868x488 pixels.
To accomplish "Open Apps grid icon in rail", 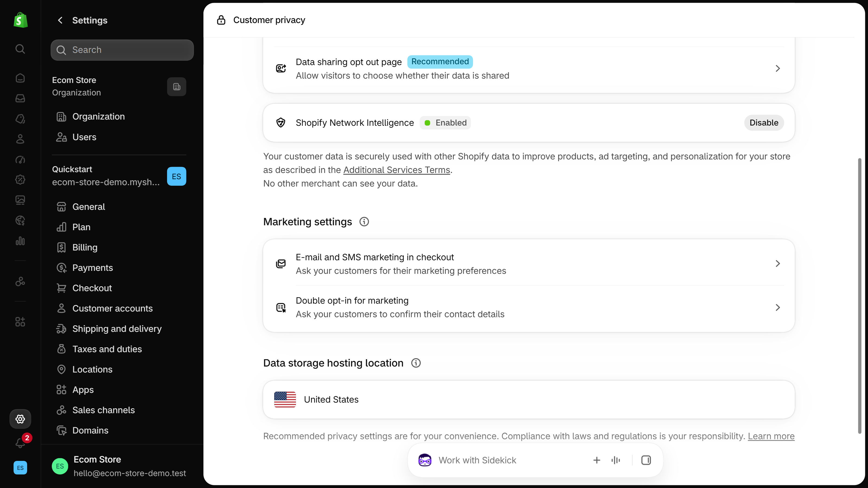I will click(20, 322).
